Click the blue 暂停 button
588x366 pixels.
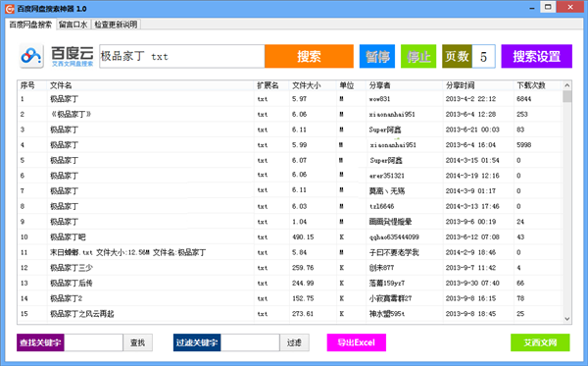(377, 56)
